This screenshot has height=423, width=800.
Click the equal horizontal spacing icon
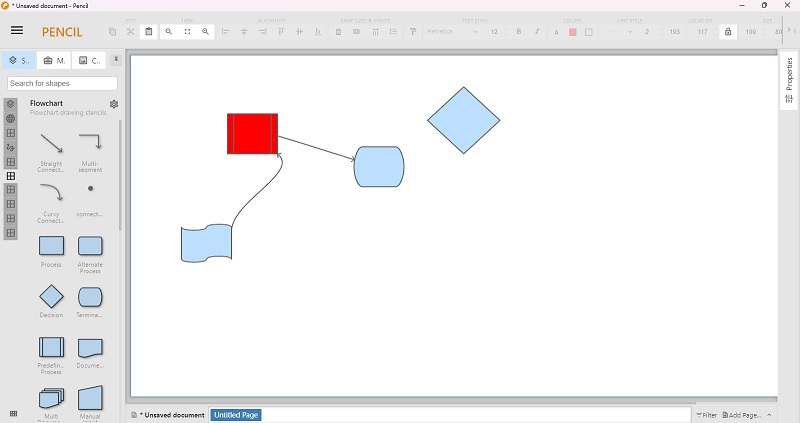pyautogui.click(x=375, y=32)
